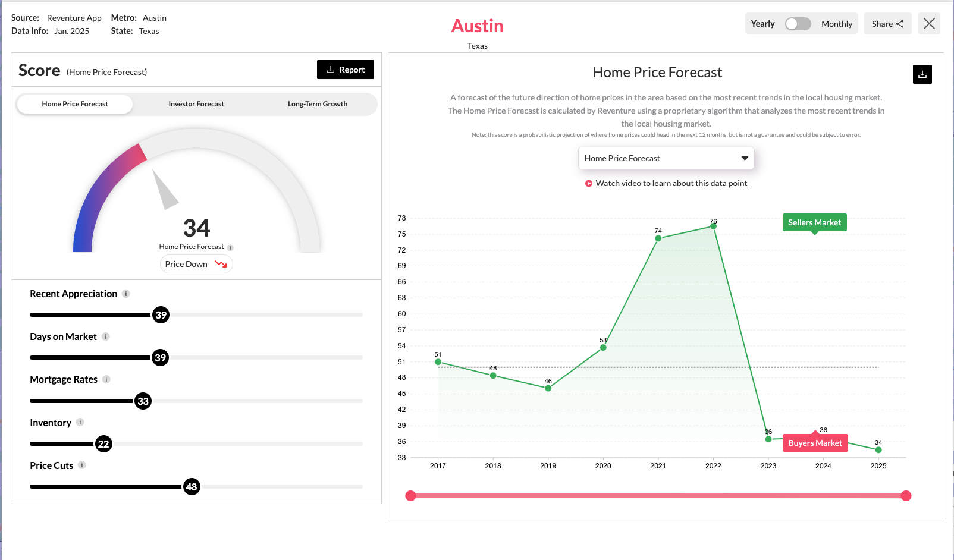Click info icon next to Inventory

[x=80, y=422]
